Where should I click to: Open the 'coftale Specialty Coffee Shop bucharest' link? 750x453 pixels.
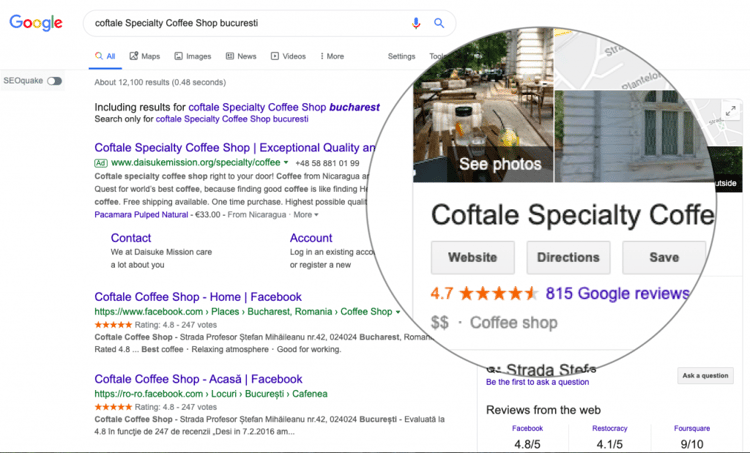click(x=284, y=107)
